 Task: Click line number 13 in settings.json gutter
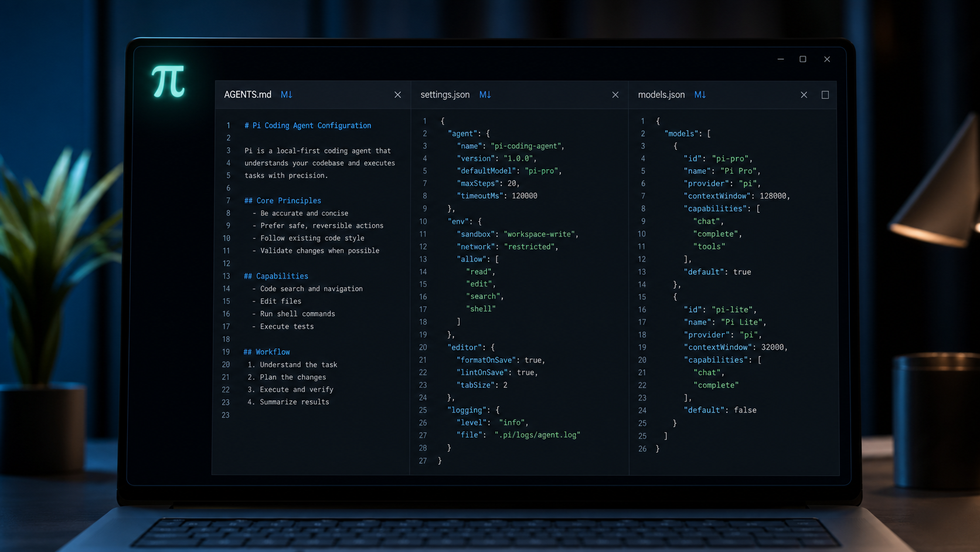point(423,259)
